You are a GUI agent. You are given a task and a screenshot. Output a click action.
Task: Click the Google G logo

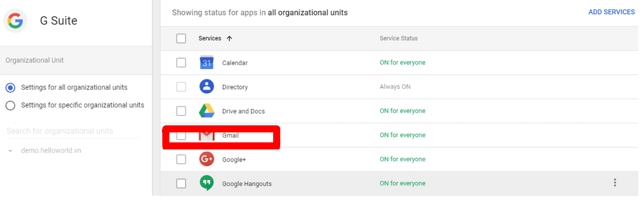[x=15, y=21]
